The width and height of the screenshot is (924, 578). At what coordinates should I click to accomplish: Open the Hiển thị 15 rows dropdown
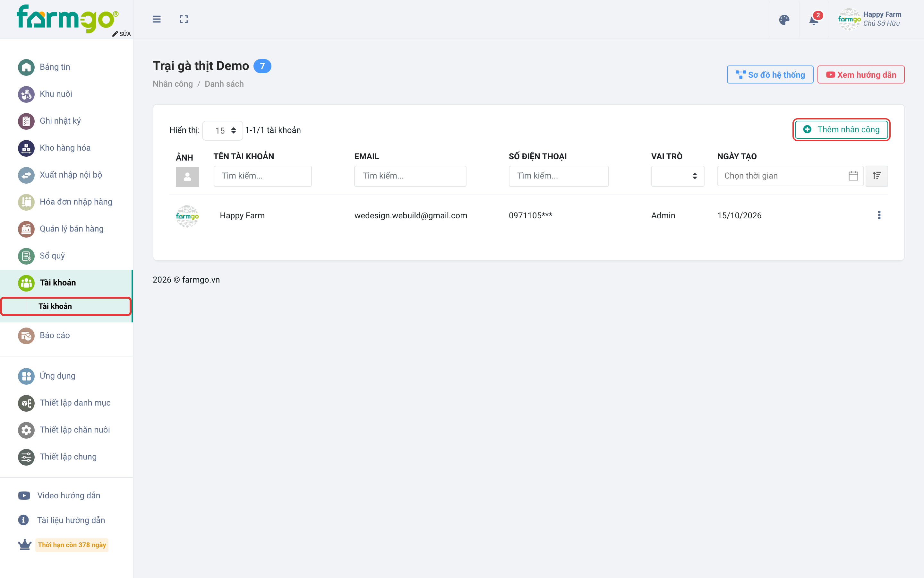(223, 131)
